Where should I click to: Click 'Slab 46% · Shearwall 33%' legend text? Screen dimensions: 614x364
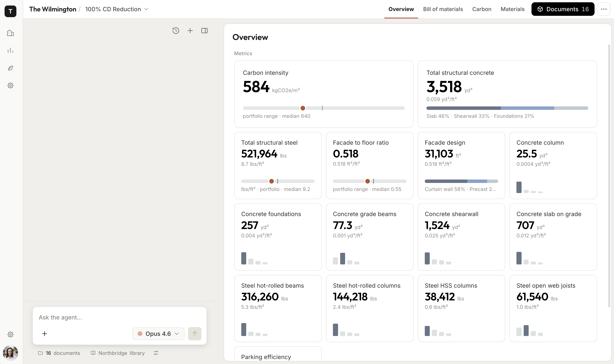[458, 116]
